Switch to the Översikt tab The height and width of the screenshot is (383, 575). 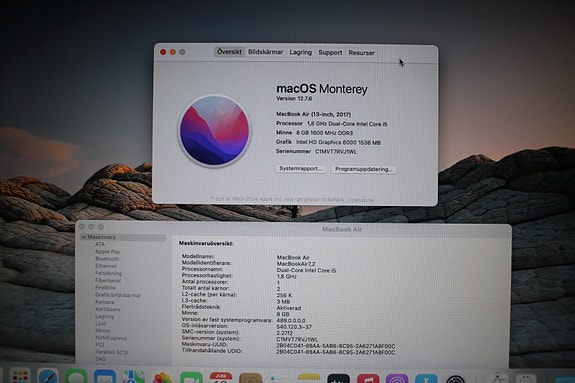pyautogui.click(x=229, y=52)
